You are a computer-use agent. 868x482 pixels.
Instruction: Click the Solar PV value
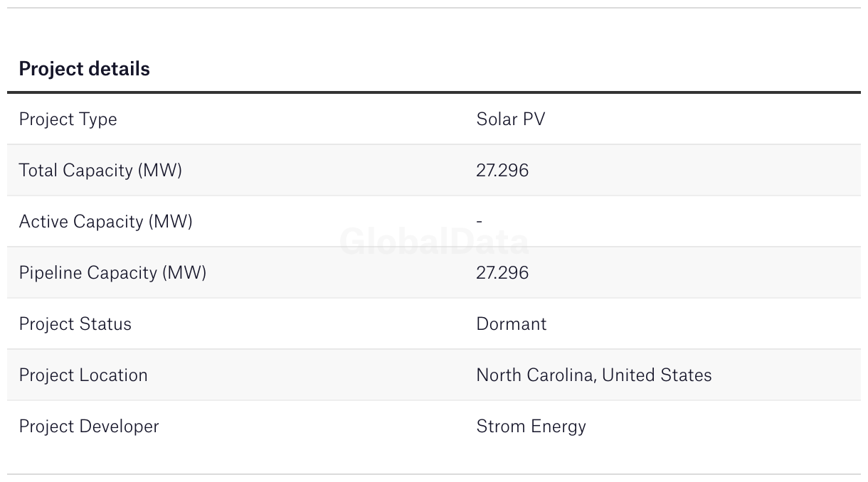(511, 119)
